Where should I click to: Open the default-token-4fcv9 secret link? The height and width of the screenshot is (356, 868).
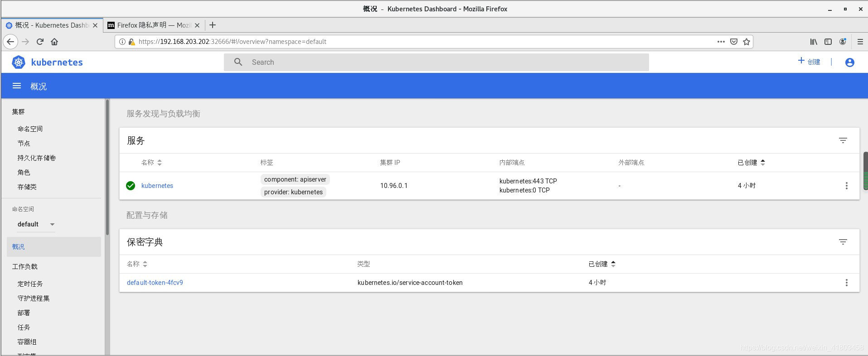[x=155, y=283]
